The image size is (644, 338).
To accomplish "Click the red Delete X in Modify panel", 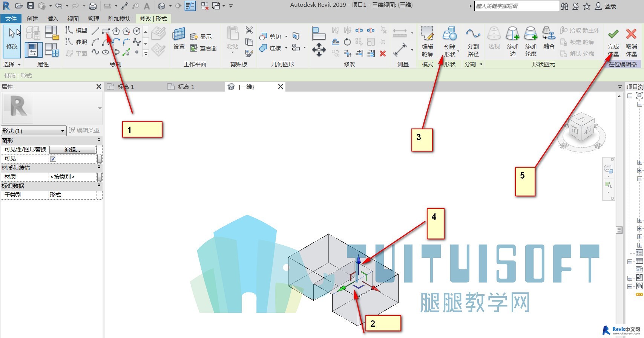I will click(x=383, y=54).
